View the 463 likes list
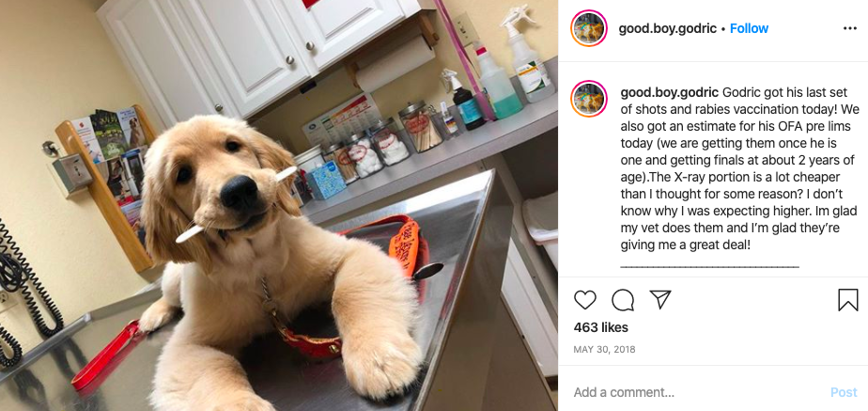This screenshot has width=868, height=411. click(600, 327)
